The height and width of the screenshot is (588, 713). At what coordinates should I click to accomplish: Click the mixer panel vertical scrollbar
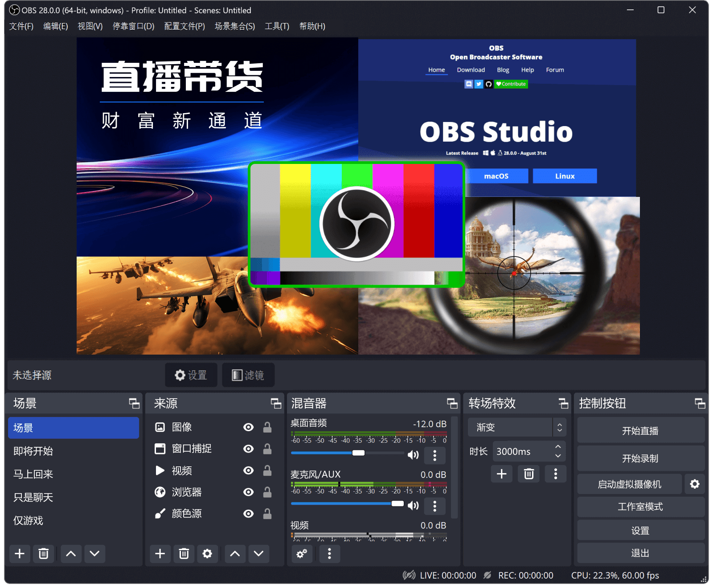point(455,468)
